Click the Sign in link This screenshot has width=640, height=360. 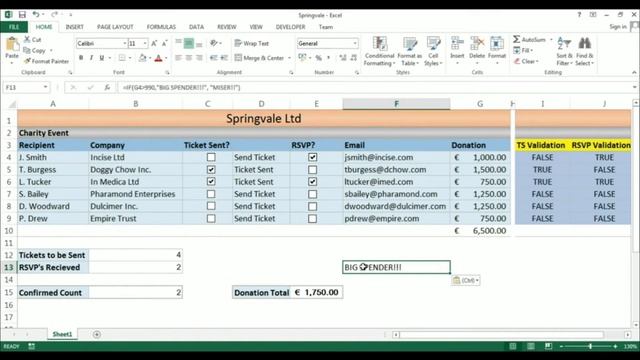618,27
